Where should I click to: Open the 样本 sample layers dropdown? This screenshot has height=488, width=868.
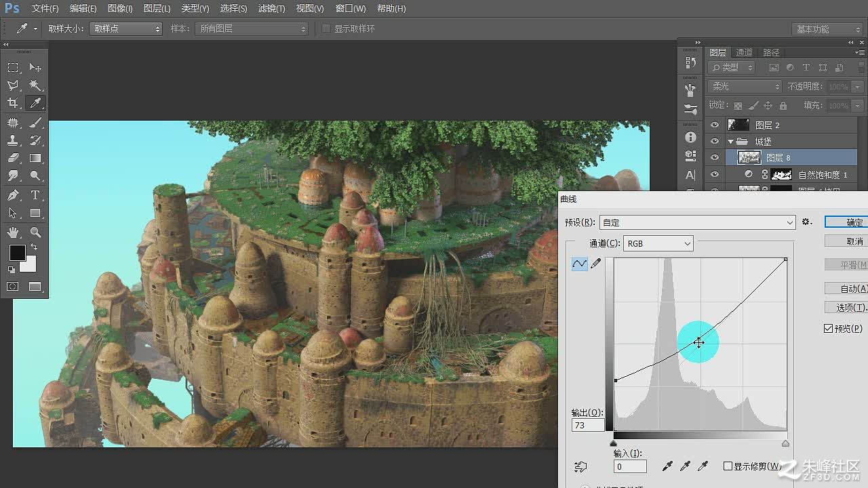(251, 28)
